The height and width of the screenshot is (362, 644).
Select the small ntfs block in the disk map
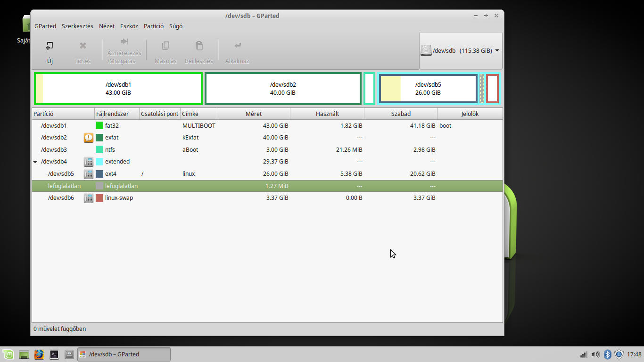pos(370,89)
